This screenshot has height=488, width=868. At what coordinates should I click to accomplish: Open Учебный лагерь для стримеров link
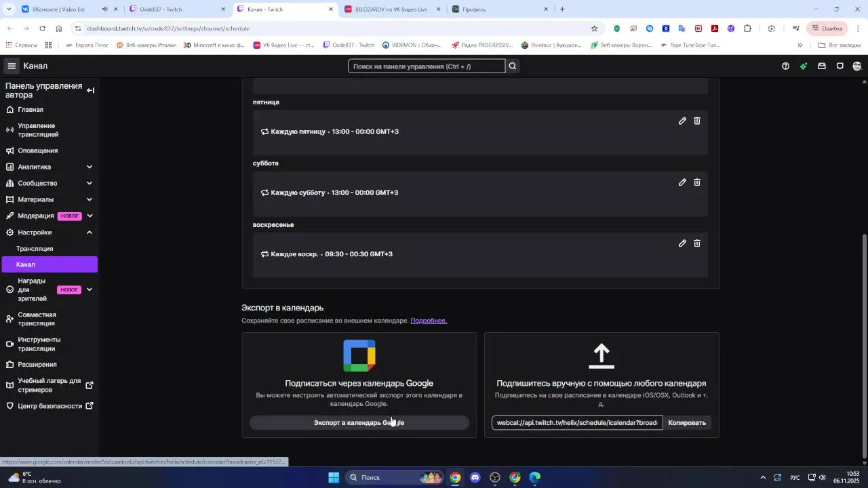pyautogui.click(x=49, y=386)
